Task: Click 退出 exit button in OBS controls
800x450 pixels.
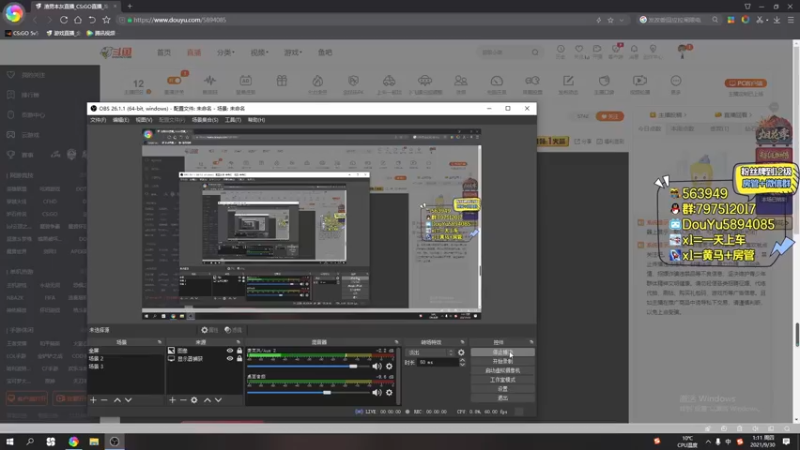Action: point(503,398)
